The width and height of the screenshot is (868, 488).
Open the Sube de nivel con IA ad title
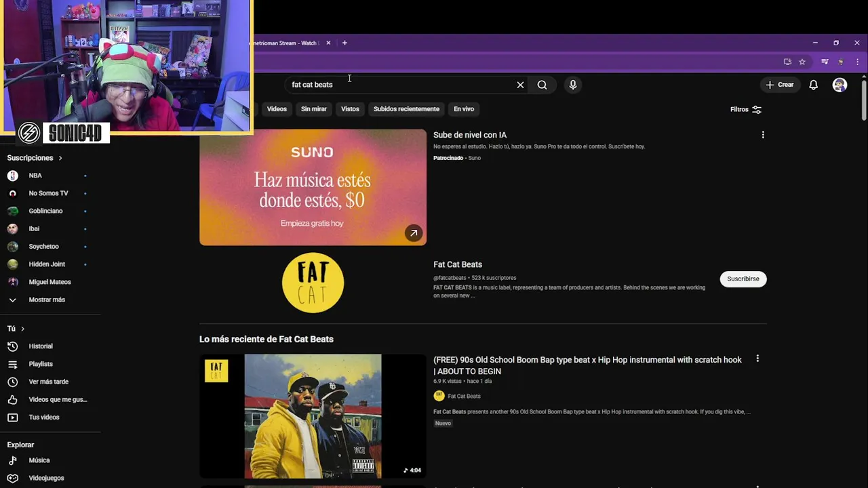tap(470, 135)
